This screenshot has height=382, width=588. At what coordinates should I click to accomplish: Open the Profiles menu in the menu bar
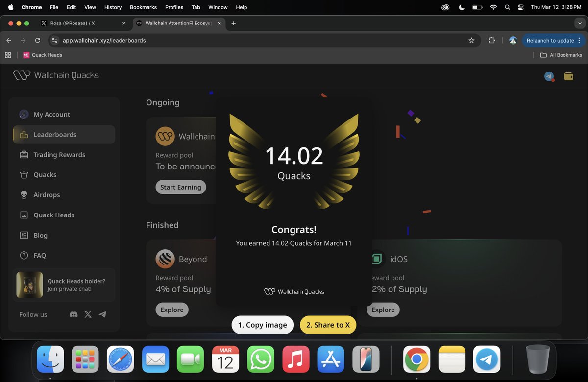(174, 7)
